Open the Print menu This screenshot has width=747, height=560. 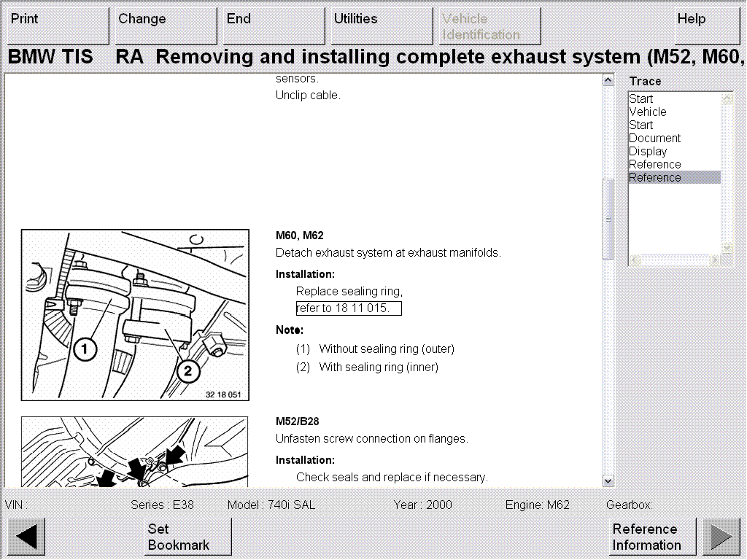tap(55, 26)
